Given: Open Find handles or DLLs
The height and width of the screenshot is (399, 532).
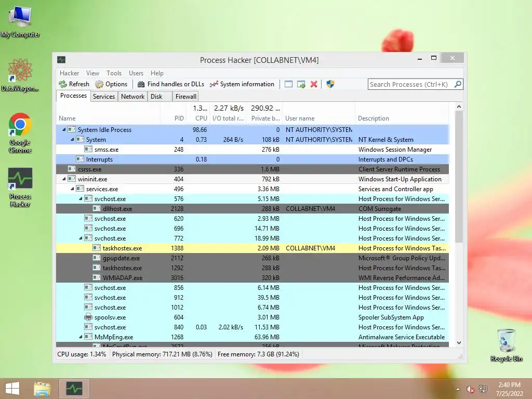Looking at the screenshot, I should [171, 84].
